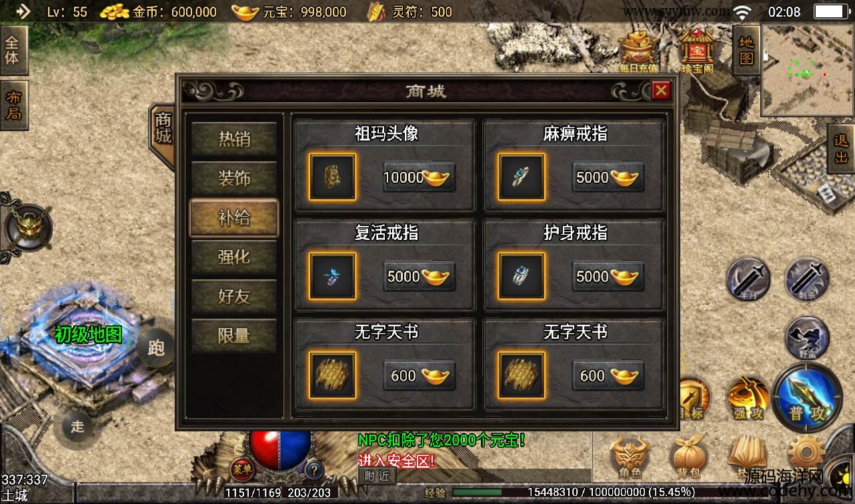Expand the top-left arrow panel
This screenshot has height=504, width=855.
22,11
